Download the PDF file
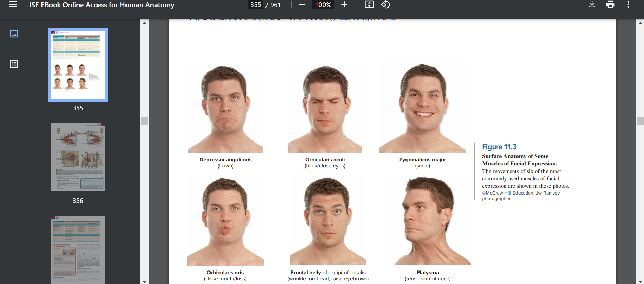This screenshot has height=284, width=644. point(592,5)
